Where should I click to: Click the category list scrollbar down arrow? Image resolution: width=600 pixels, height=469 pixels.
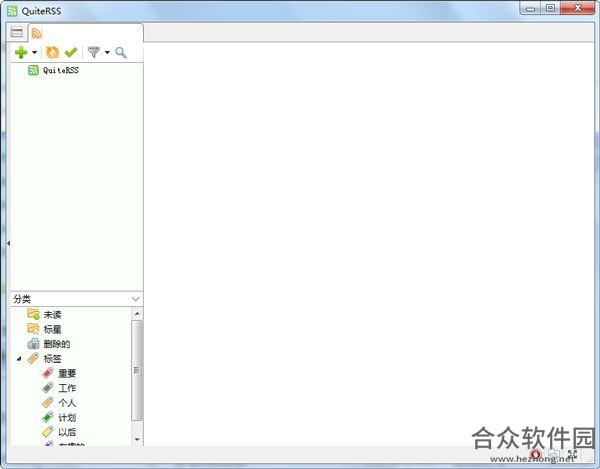click(x=137, y=440)
